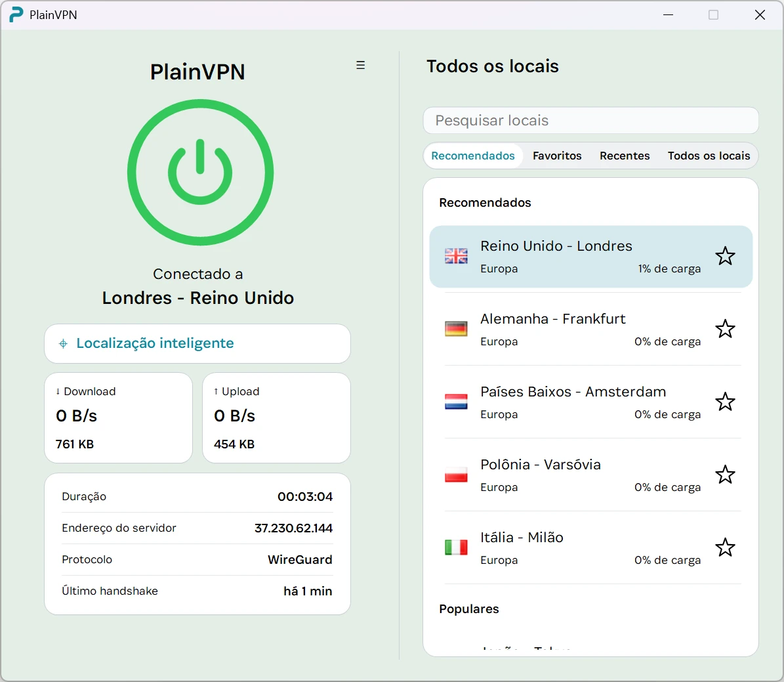Pick Itália - Milão server

tap(591, 547)
